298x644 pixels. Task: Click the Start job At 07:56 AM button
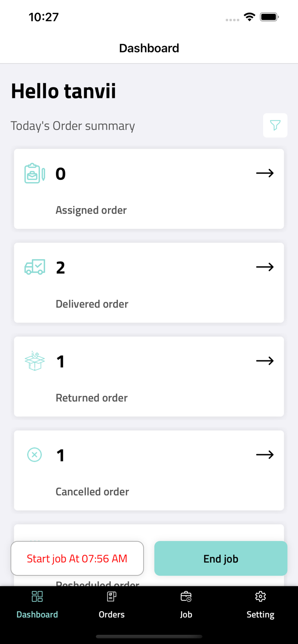pos(77,558)
